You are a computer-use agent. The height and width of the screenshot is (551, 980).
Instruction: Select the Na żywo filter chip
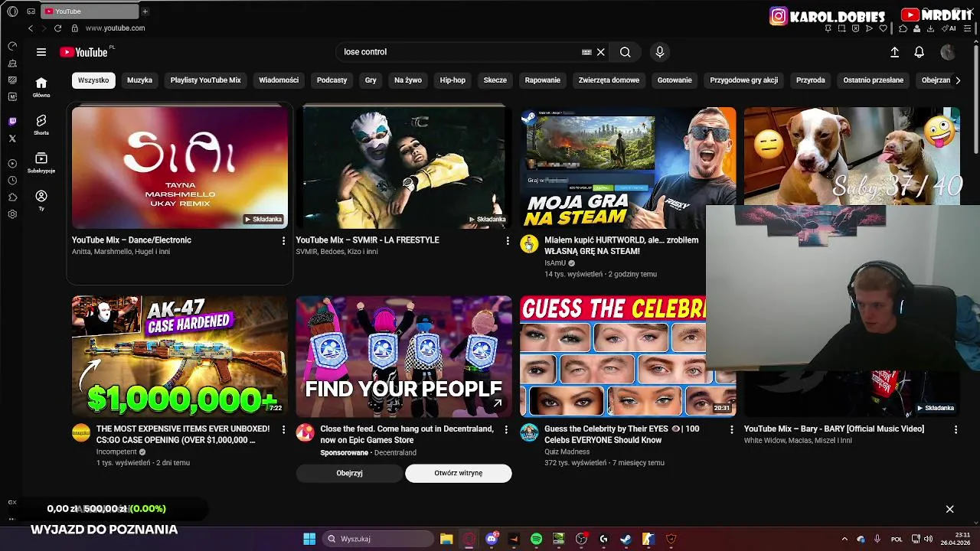[x=408, y=80]
